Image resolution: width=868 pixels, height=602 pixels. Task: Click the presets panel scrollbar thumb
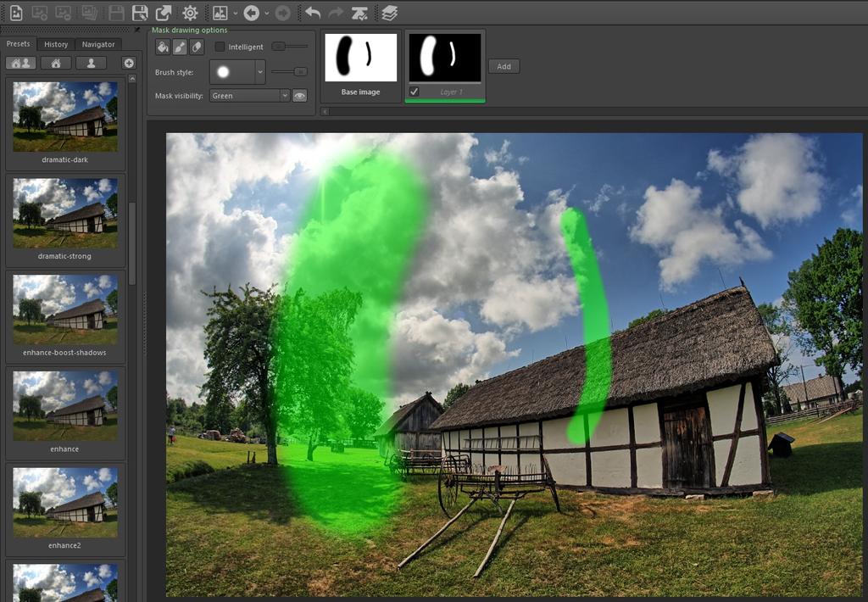[x=132, y=243]
